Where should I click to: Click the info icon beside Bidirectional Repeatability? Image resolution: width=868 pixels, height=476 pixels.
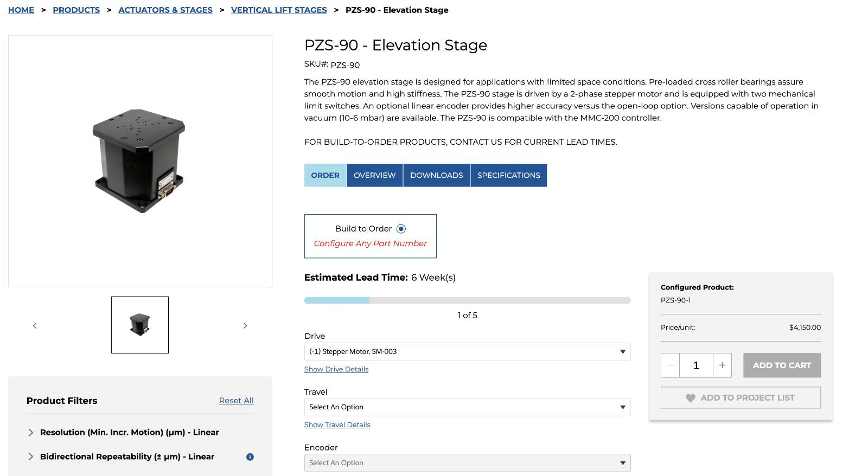(x=250, y=456)
